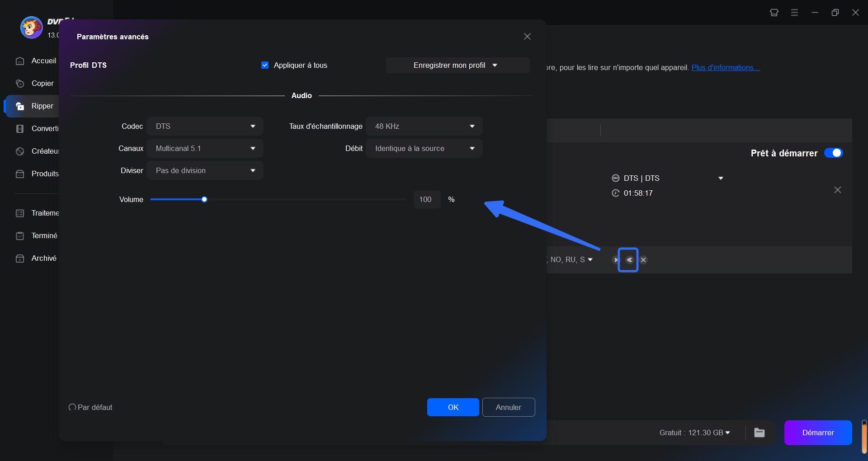Viewport: 868px width, 461px height.
Task: Uncheck Appliquer à tous checkbox
Action: click(265, 65)
